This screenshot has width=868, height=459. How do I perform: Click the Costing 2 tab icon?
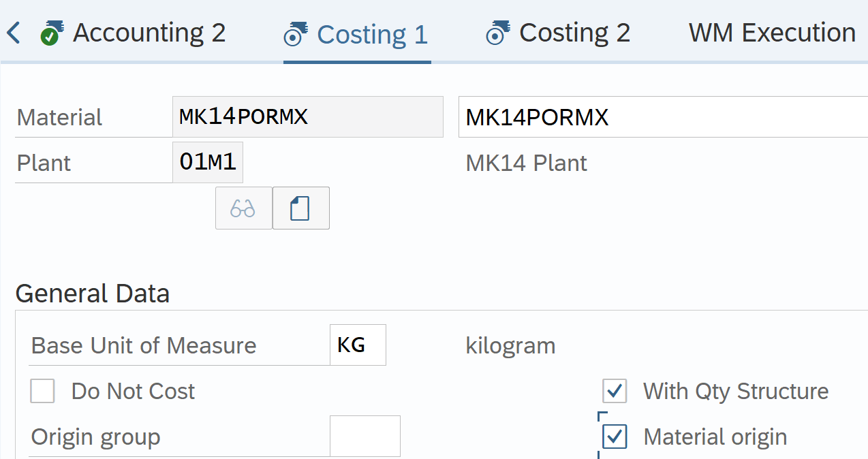(x=497, y=33)
